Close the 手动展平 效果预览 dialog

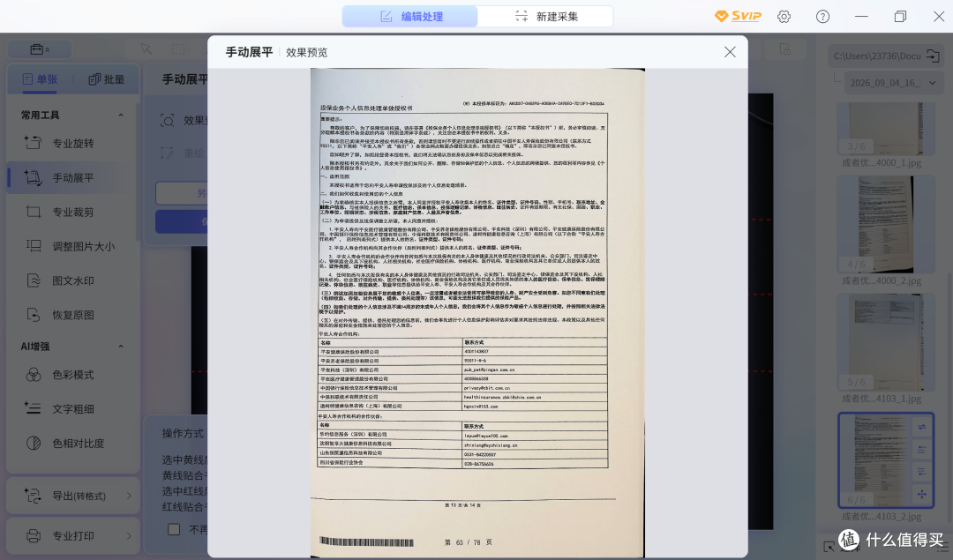[x=730, y=52]
